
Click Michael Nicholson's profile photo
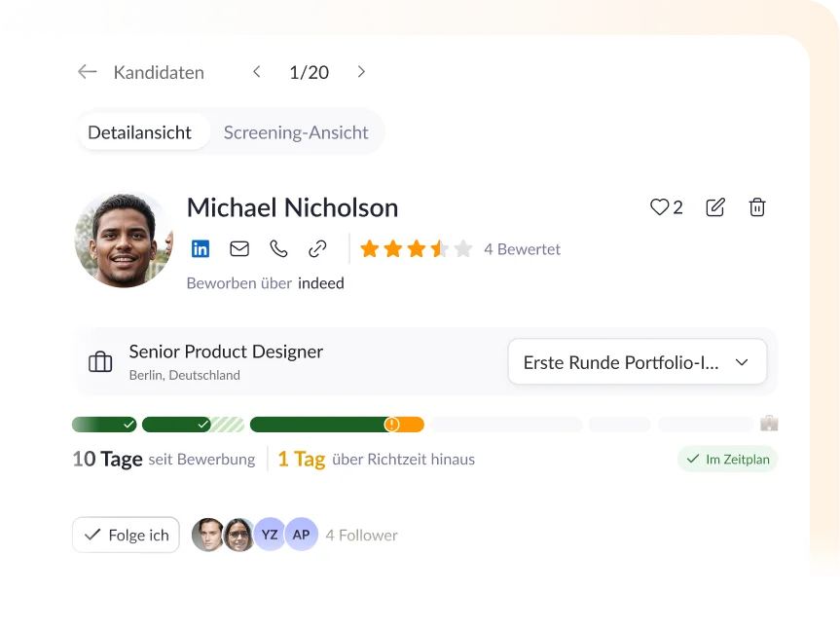(124, 240)
